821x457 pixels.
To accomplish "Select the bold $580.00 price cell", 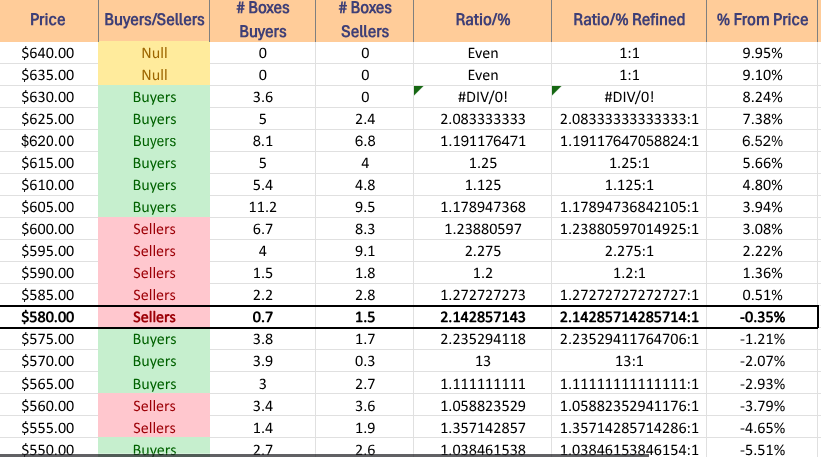I will click(48, 317).
